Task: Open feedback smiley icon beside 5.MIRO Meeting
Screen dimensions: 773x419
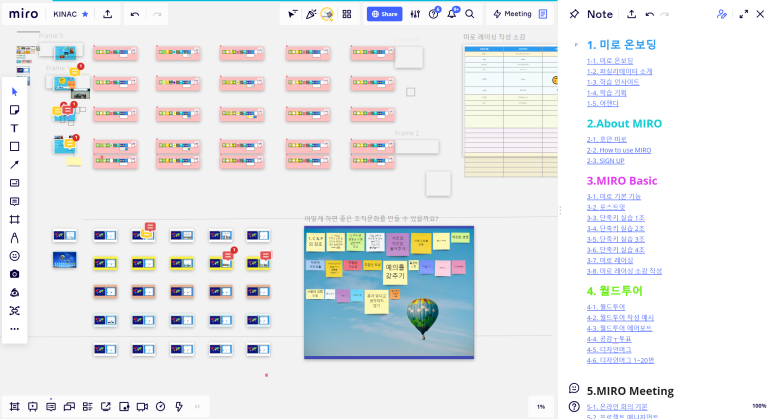Action: [x=574, y=388]
